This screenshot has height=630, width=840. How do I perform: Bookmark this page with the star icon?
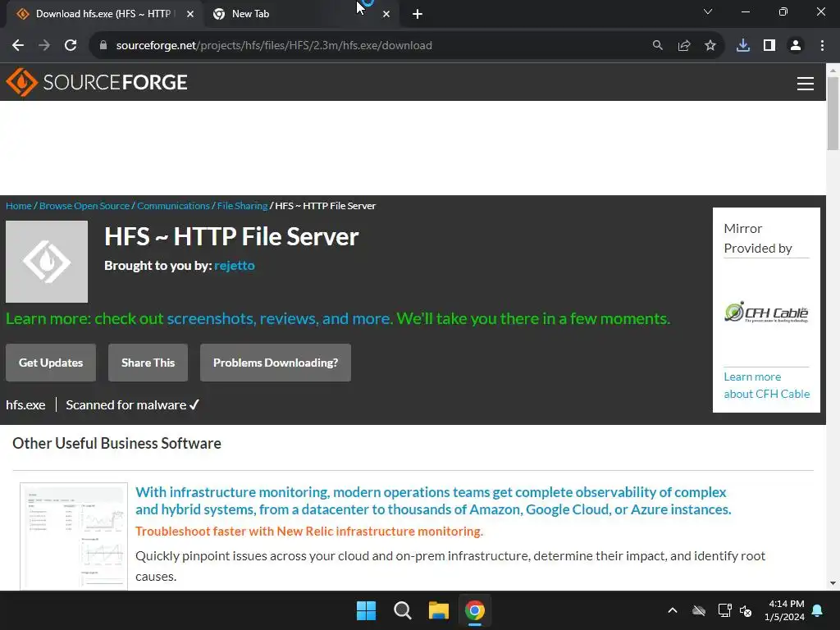(710, 46)
